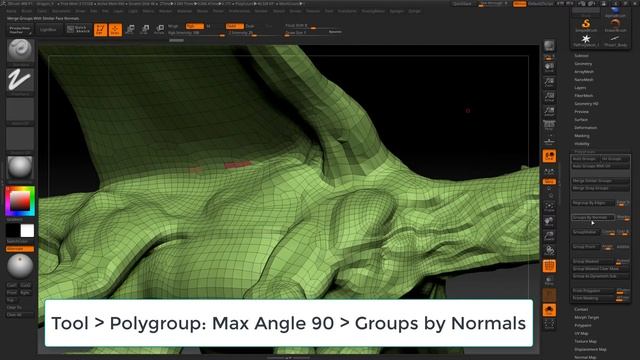Viewport: 640px width, 360px height.
Task: Toggle PolyF wireframe display
Action: [549, 266]
